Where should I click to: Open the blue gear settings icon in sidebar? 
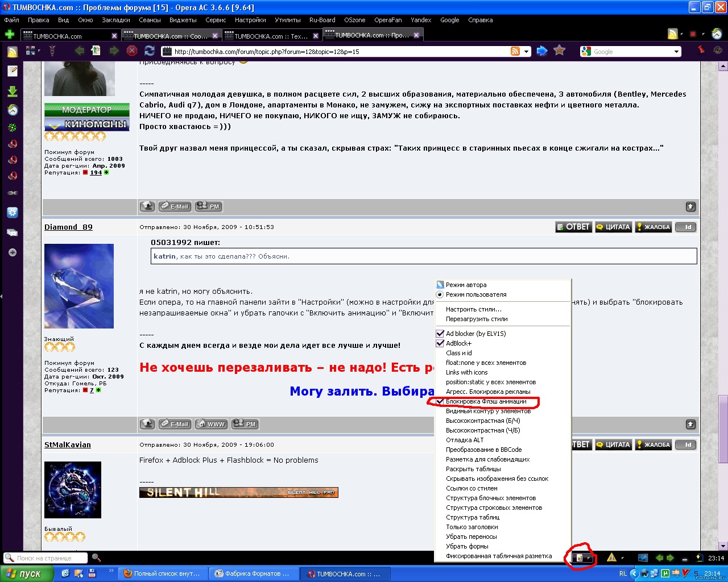tap(13, 213)
